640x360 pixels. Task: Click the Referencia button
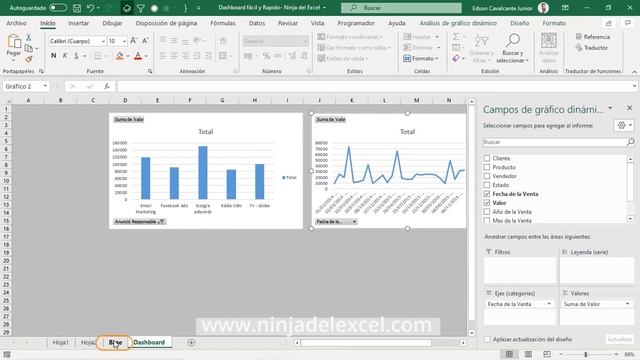593,37
